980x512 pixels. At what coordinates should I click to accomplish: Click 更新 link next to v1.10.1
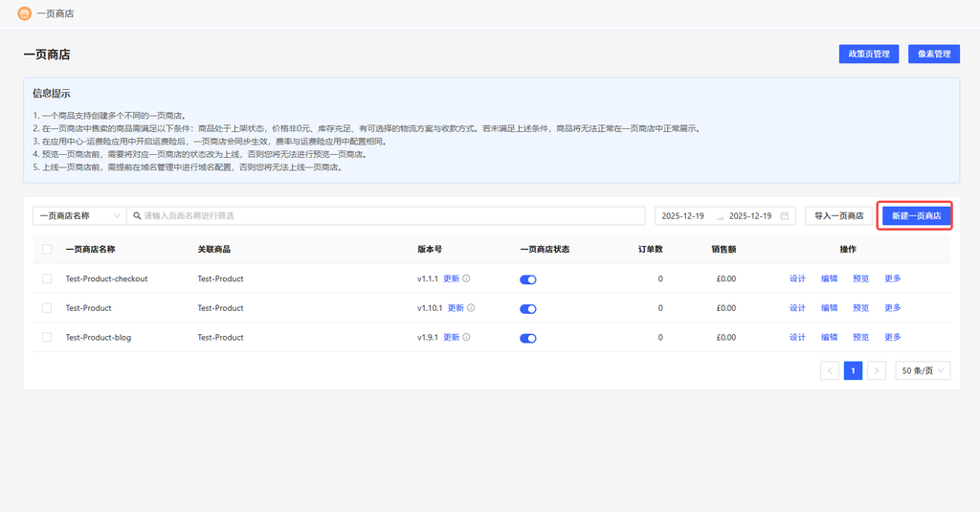click(456, 308)
